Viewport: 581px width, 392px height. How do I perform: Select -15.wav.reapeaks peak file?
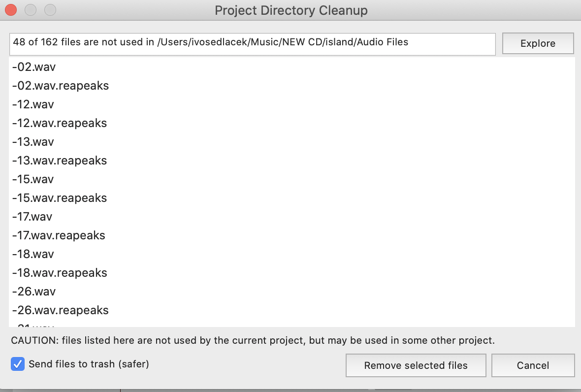pyautogui.click(x=60, y=198)
